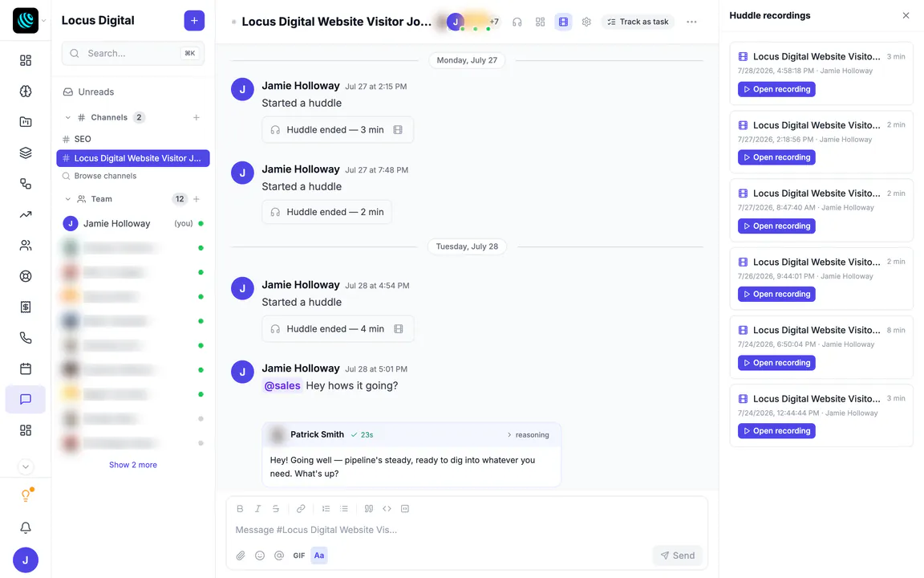Image resolution: width=924 pixels, height=578 pixels.
Task: Open the trending arrow analytics icon
Action: click(26, 214)
